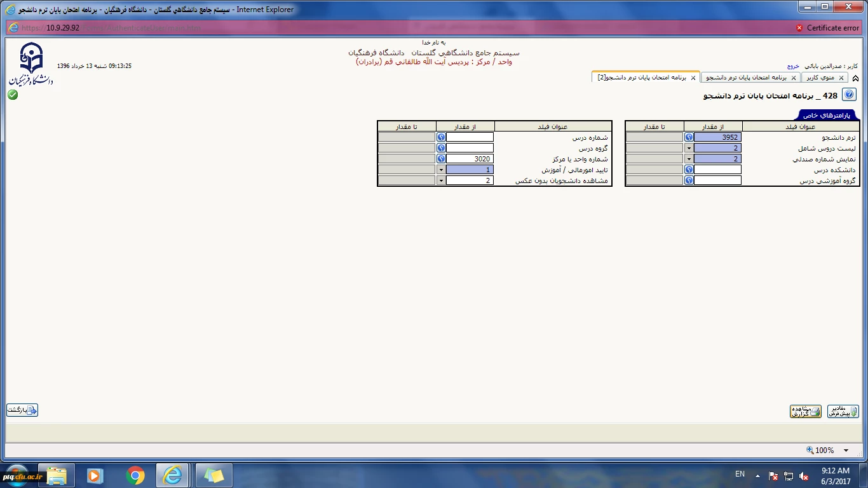Open lookup for شماره واحد یا مرکز
Viewport: 868px width, 488px height.
(441, 159)
